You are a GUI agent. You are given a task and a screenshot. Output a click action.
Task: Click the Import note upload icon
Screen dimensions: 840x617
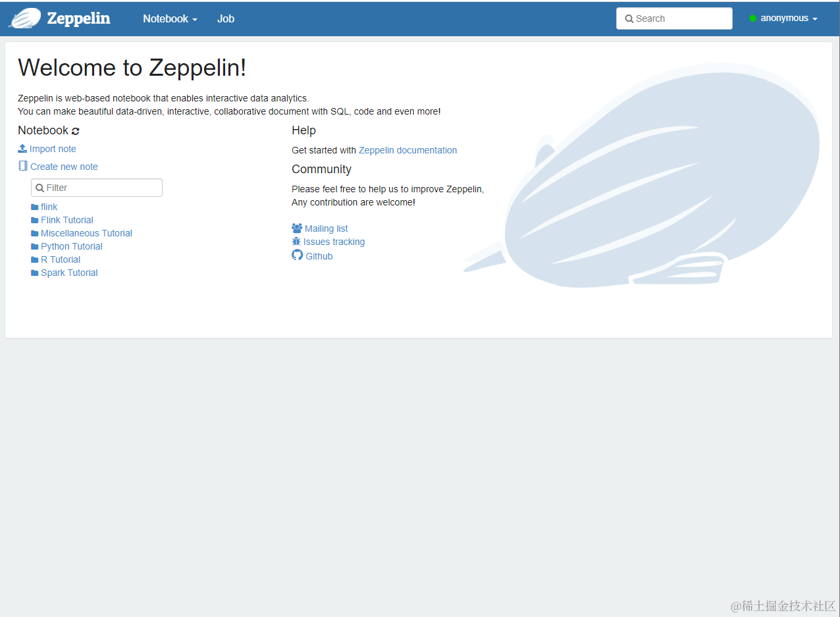[22, 149]
